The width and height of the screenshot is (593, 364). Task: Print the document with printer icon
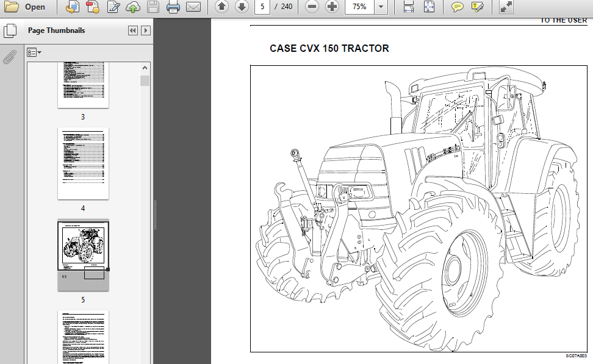point(173,7)
